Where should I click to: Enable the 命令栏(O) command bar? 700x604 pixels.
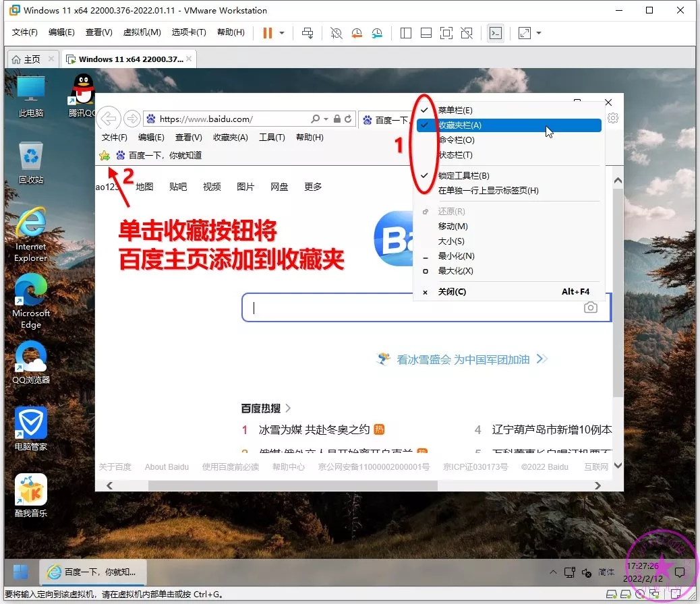509,140
